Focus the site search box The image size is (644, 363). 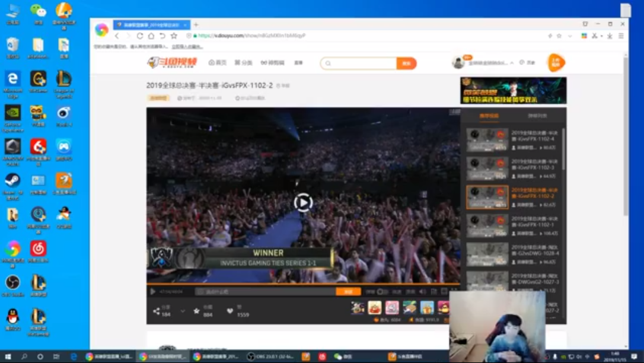(359, 63)
